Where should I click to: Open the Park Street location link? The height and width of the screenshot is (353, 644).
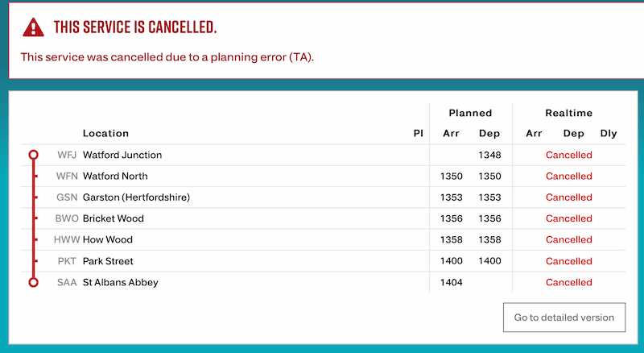(108, 261)
